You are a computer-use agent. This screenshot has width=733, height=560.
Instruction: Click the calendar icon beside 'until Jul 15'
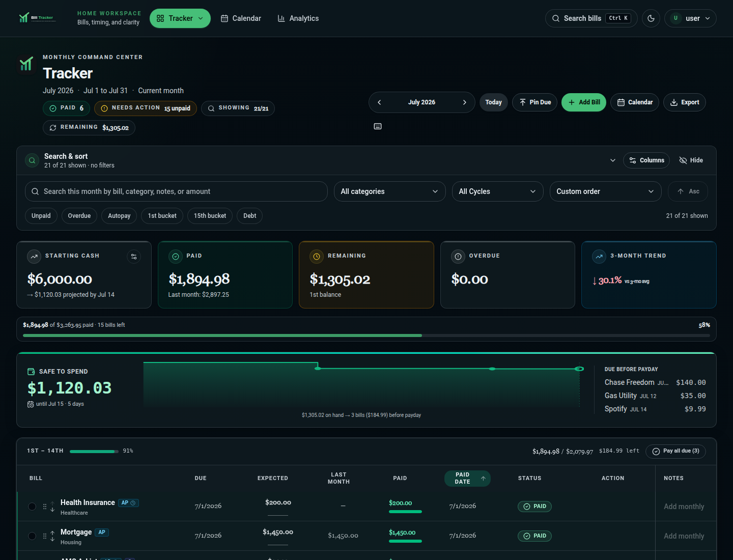(31, 404)
